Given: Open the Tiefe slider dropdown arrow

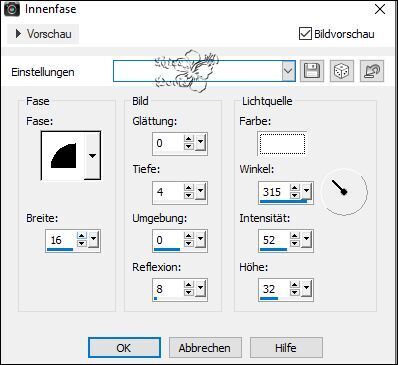Looking at the screenshot, I should click(x=200, y=191).
